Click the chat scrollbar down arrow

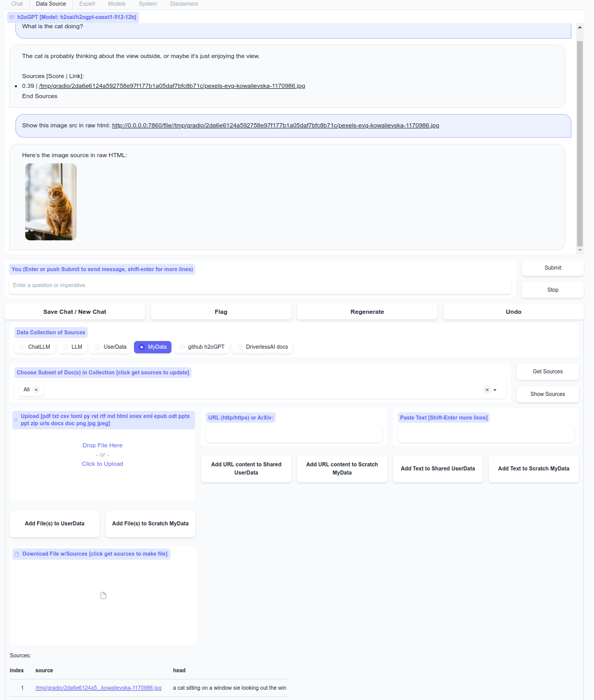(x=580, y=250)
